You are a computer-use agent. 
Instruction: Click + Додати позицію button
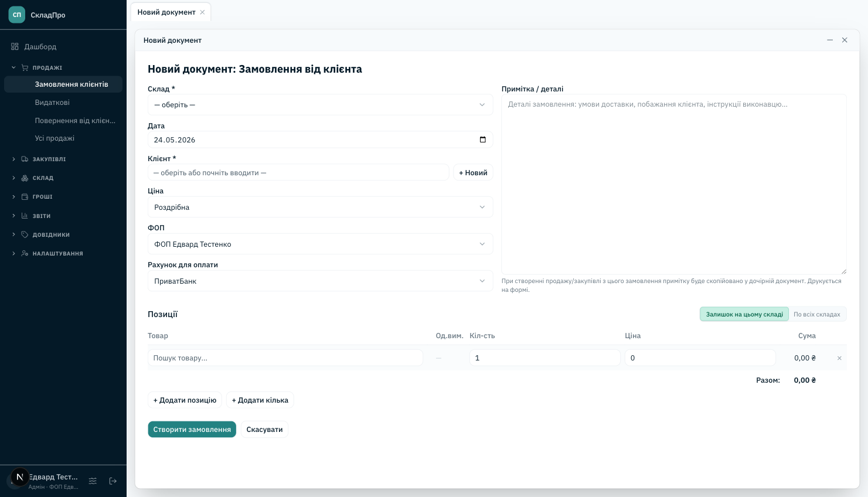pos(185,400)
